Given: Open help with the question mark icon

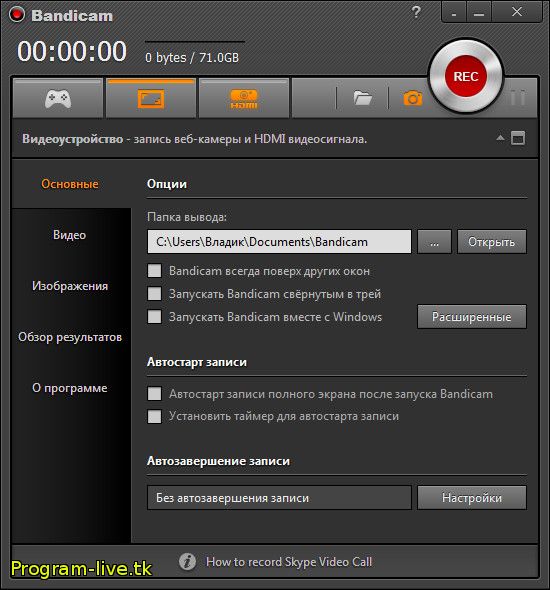Looking at the screenshot, I should pos(416,12).
